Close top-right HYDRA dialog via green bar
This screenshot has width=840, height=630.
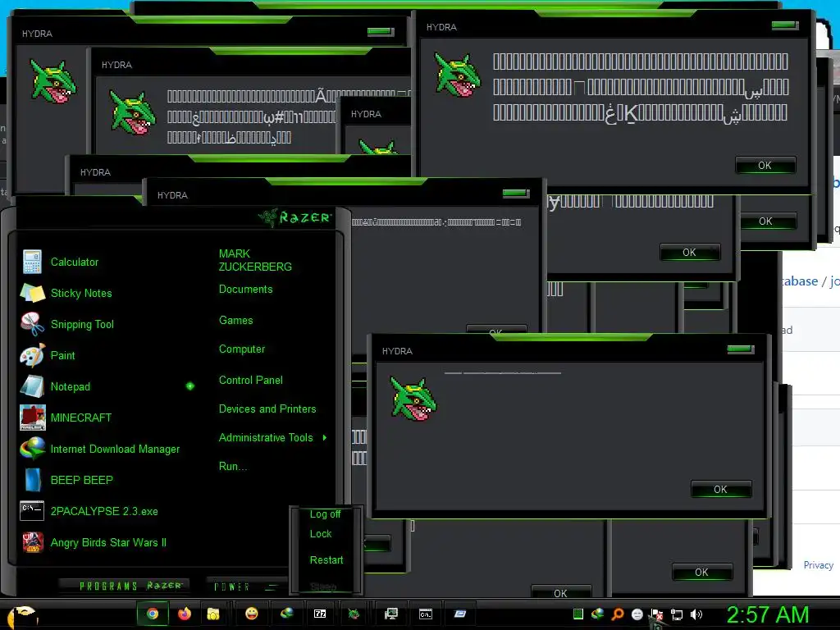pyautogui.click(x=785, y=25)
